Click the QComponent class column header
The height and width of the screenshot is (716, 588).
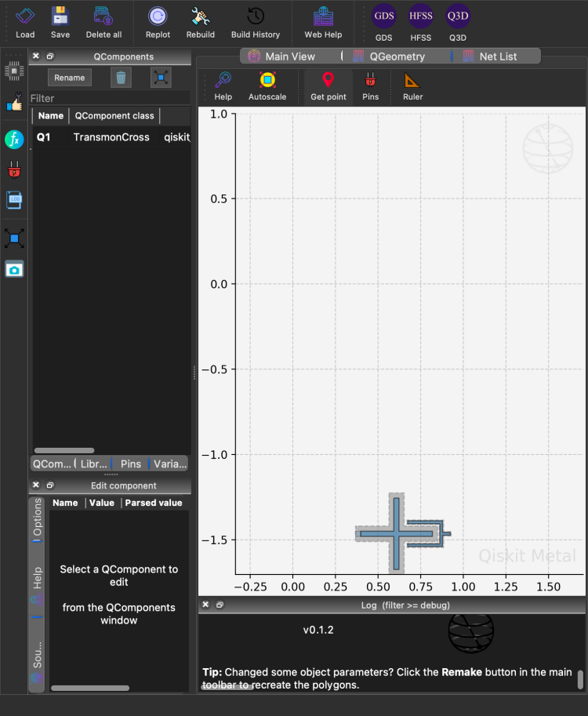114,115
